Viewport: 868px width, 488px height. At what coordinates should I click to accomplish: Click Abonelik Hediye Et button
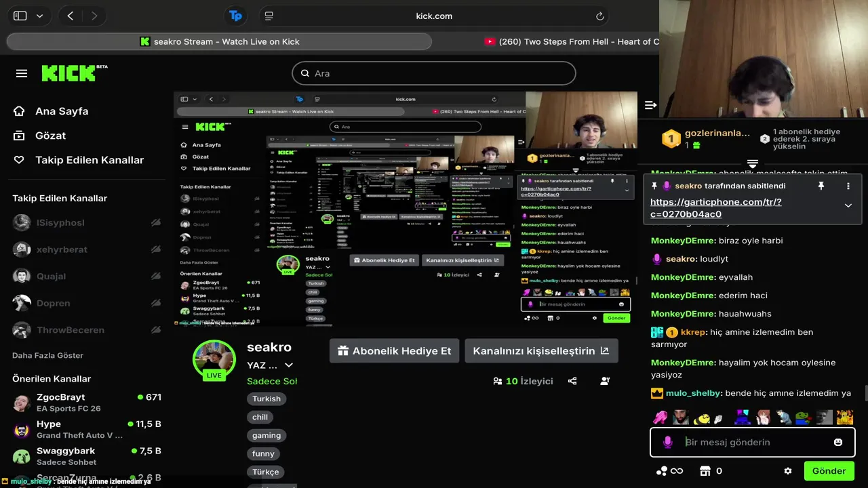[394, 351]
